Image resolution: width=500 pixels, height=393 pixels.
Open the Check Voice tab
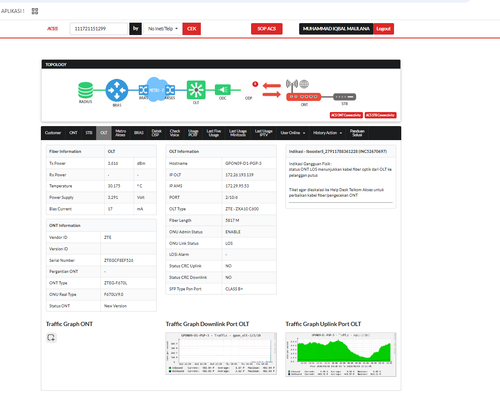pyautogui.click(x=175, y=133)
